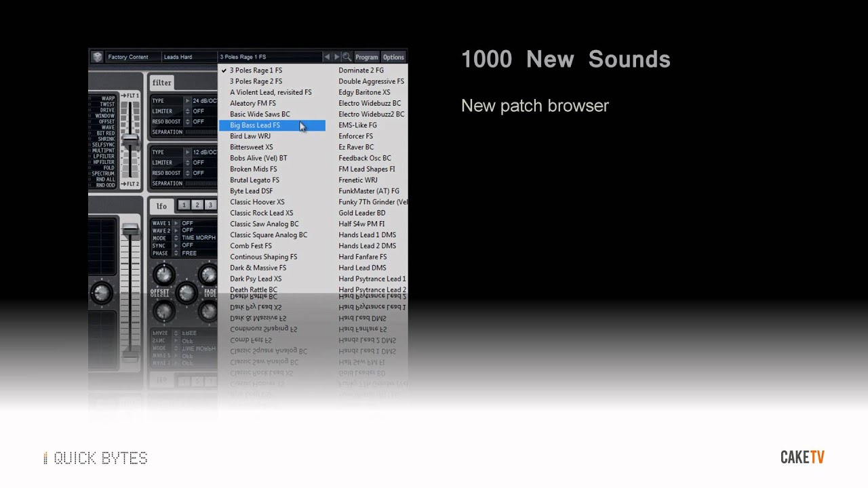Open the Factory Content bank dropdown
This screenshot has height=488, width=868.
point(133,57)
